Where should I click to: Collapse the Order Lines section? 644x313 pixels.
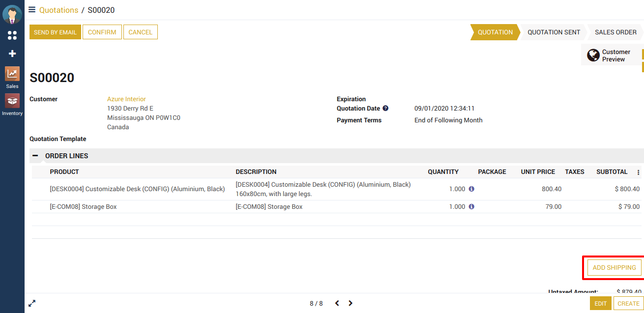[35, 156]
